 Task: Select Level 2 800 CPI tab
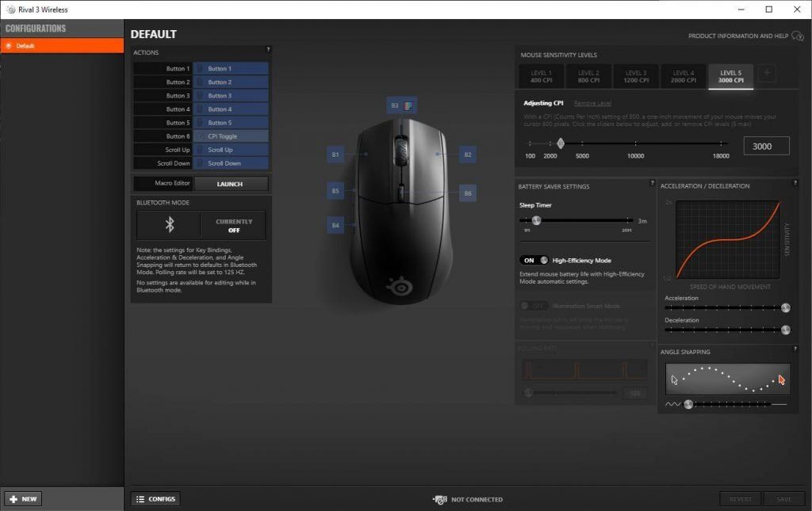pos(589,77)
